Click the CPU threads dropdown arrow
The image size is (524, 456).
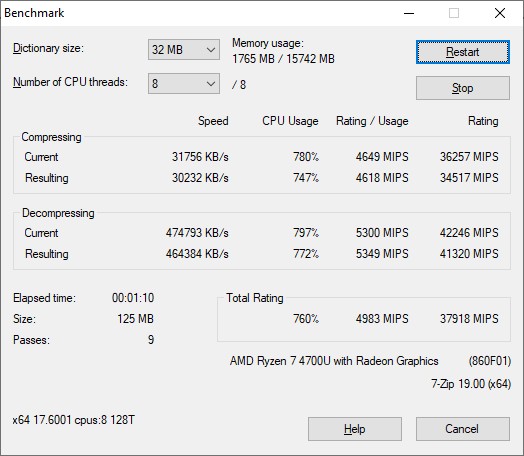coord(211,84)
